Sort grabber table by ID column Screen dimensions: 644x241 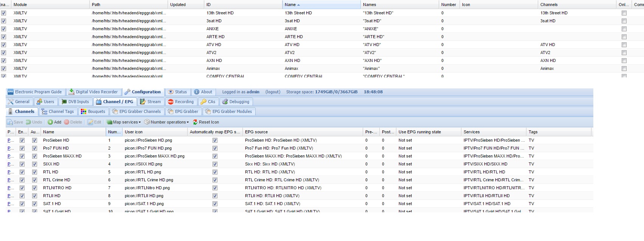(243, 5)
